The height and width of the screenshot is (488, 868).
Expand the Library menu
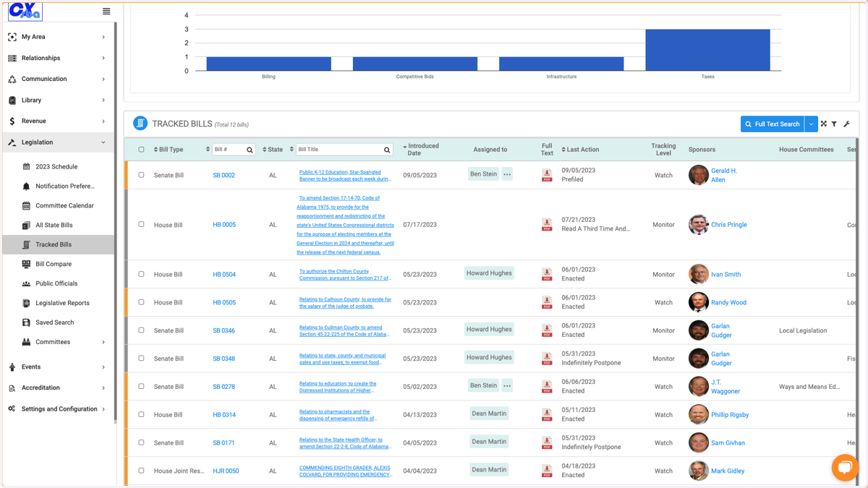click(57, 100)
